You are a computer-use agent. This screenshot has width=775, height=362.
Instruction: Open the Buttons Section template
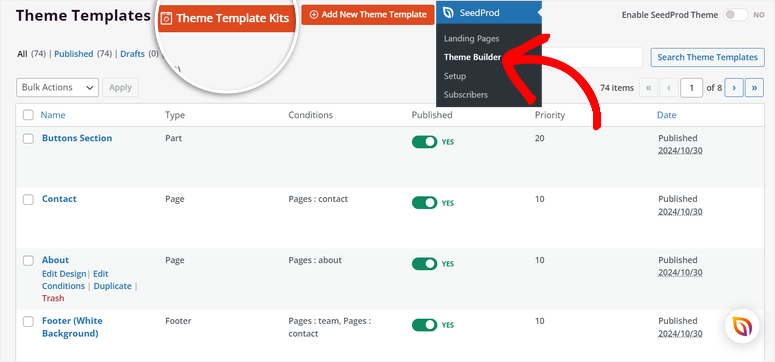[77, 138]
